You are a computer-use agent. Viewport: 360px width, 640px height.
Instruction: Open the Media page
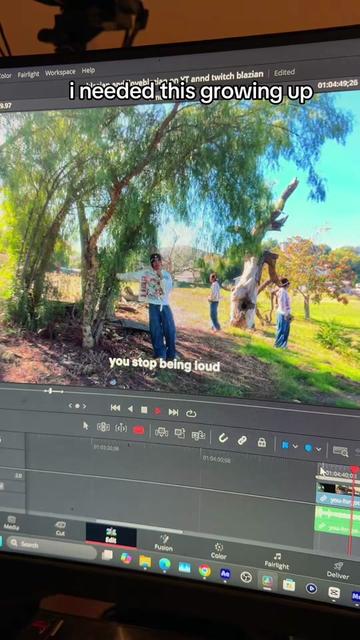point(11,522)
